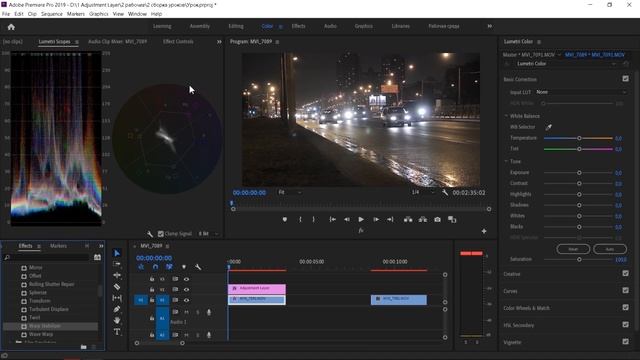Viewport: 640px width, 360px height.
Task: Click the Auto button in Tone
Action: (x=610, y=249)
